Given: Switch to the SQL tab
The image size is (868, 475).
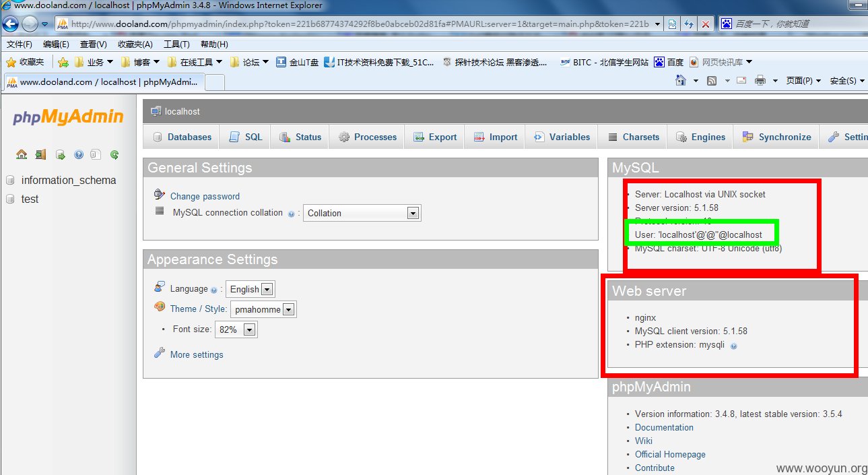Looking at the screenshot, I should (245, 137).
